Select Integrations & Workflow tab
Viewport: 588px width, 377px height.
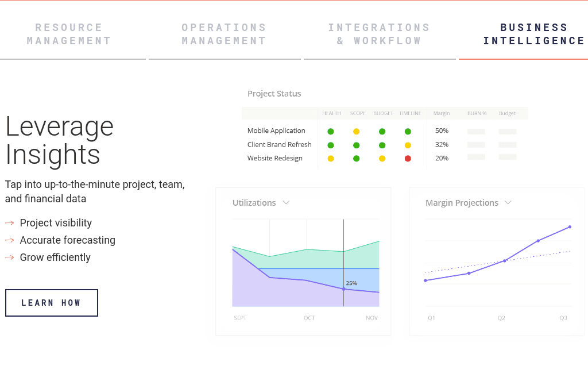click(379, 34)
